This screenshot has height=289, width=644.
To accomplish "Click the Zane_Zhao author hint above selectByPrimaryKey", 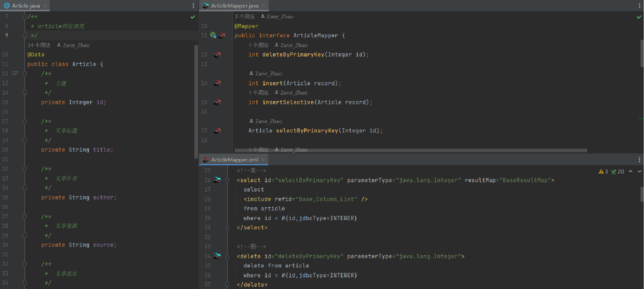I will (x=266, y=121).
